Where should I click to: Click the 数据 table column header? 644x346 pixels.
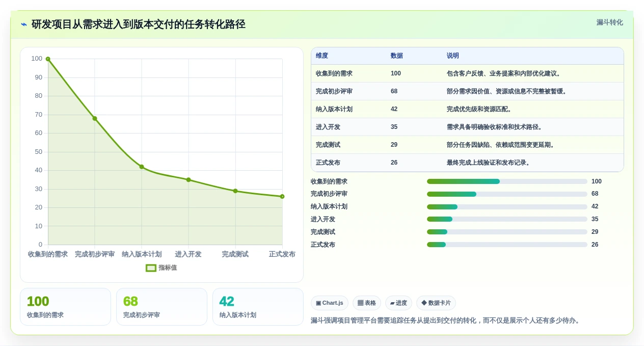click(x=414, y=56)
